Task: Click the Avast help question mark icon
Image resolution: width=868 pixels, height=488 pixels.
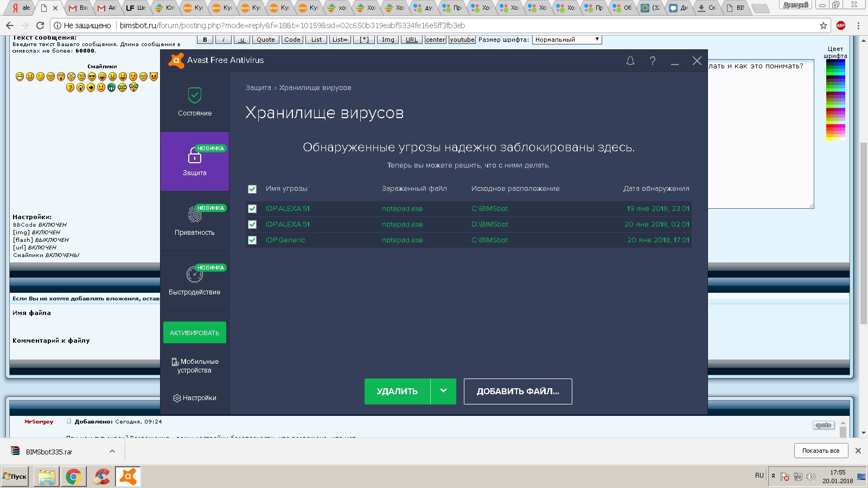Action: [653, 61]
